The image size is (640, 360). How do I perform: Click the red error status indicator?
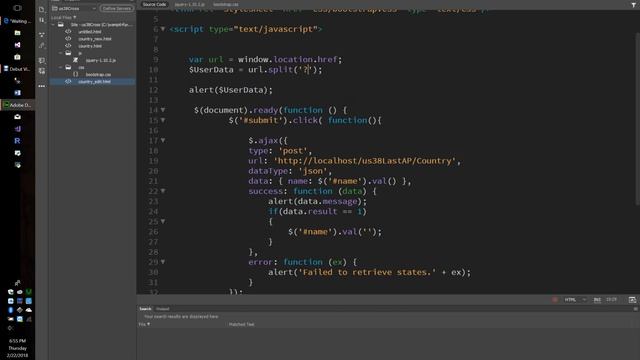555,300
